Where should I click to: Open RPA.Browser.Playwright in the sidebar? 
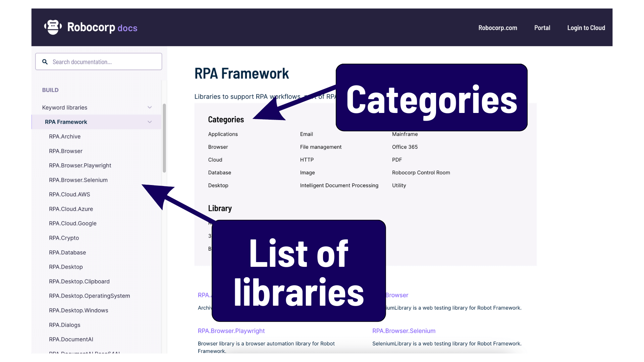coord(80,166)
